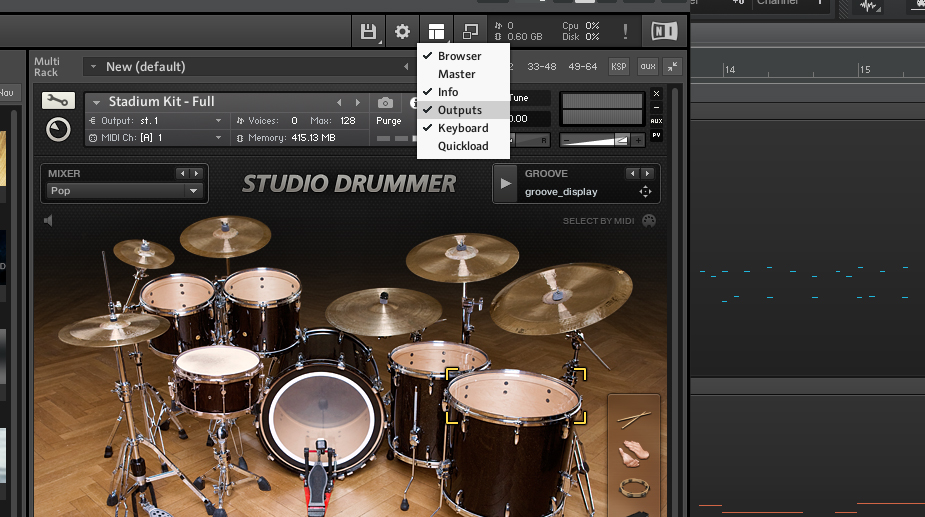Click timeline marker 15 in DAW

tap(865, 70)
